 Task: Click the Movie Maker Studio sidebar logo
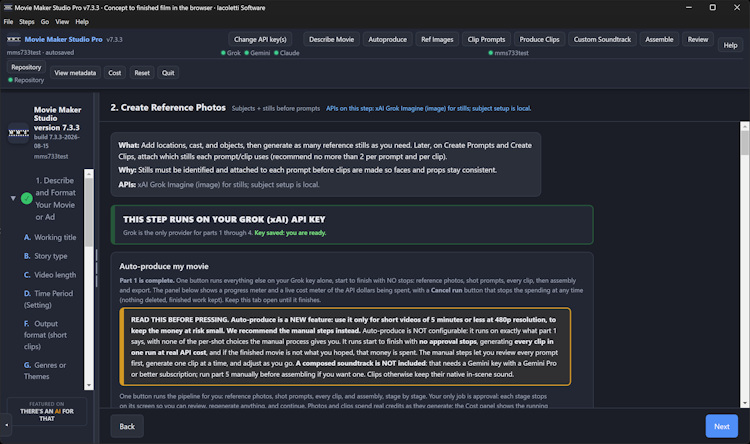tap(19, 133)
